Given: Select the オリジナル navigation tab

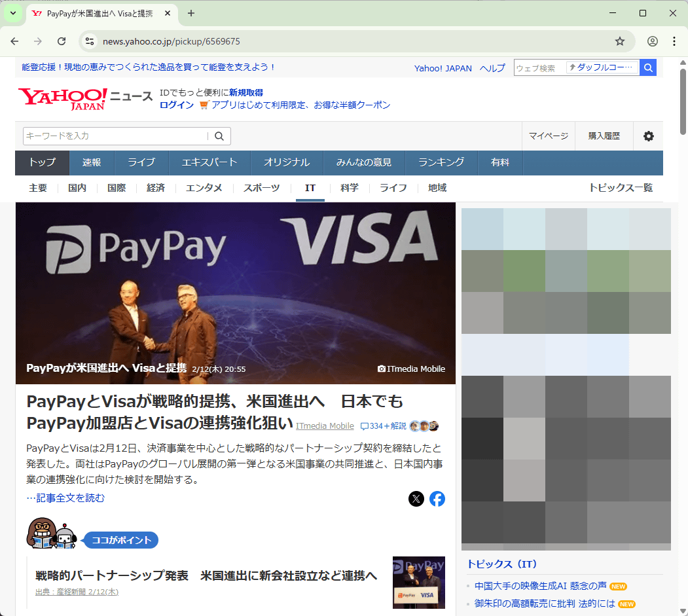Looking at the screenshot, I should click(x=287, y=163).
